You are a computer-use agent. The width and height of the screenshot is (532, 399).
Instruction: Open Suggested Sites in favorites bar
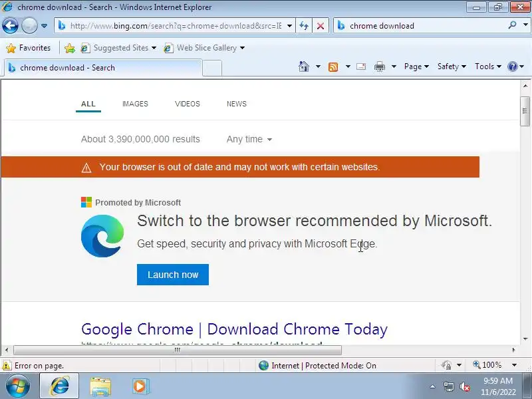[x=119, y=48]
